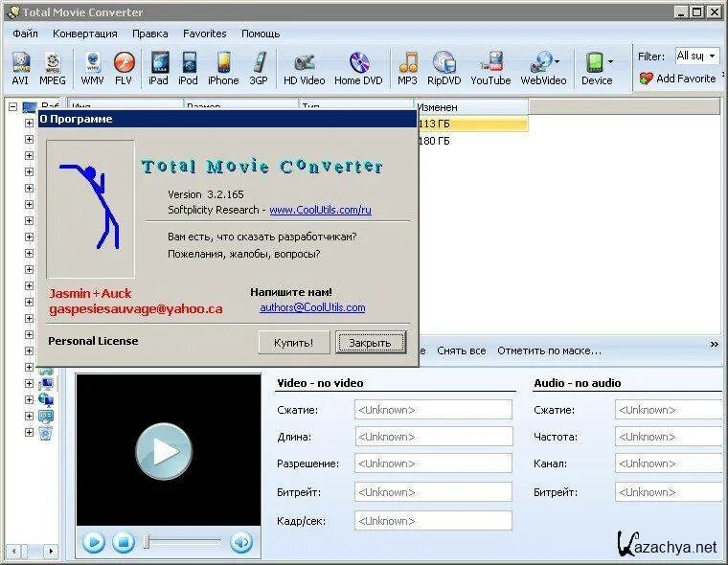Click the video Битрейт field
This screenshot has width=728, height=565.
(433, 492)
